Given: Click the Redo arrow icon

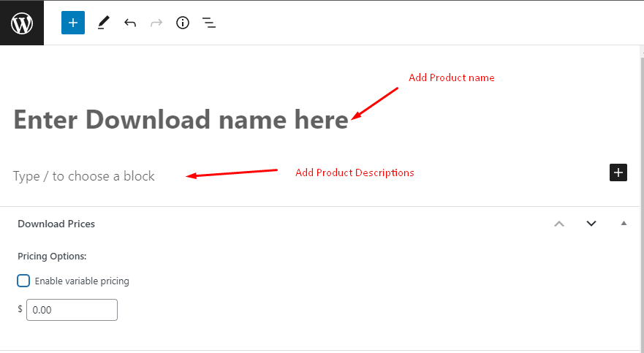Looking at the screenshot, I should (156, 23).
